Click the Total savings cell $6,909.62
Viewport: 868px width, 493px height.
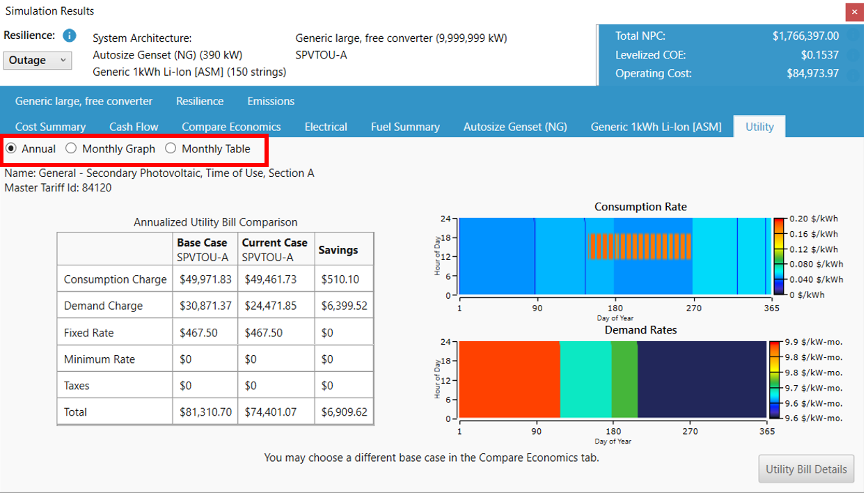click(344, 412)
